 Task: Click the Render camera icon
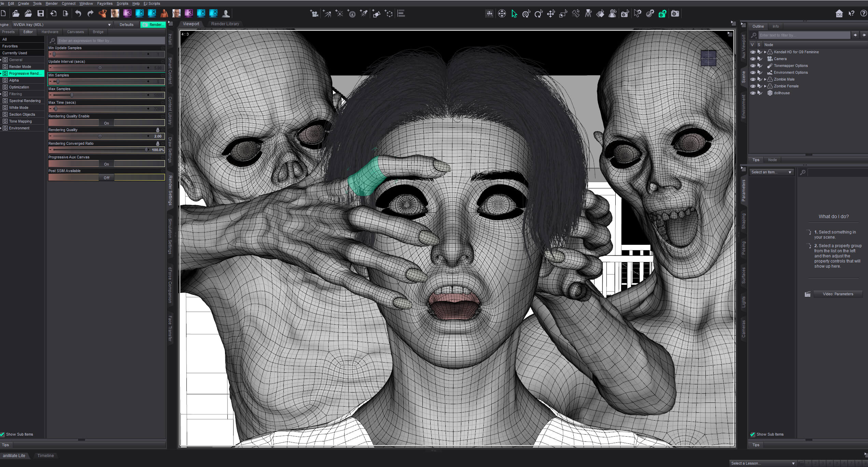675,14
